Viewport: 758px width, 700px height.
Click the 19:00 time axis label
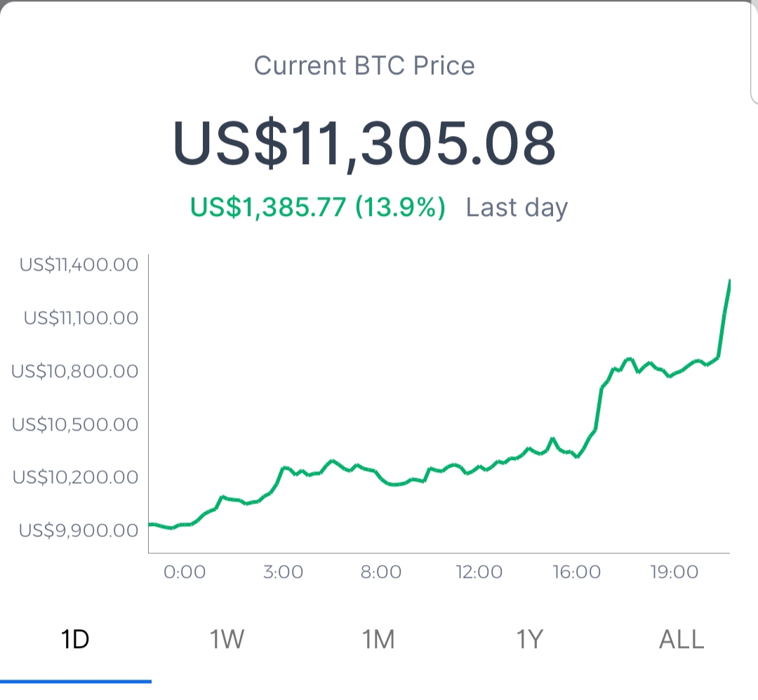674,572
